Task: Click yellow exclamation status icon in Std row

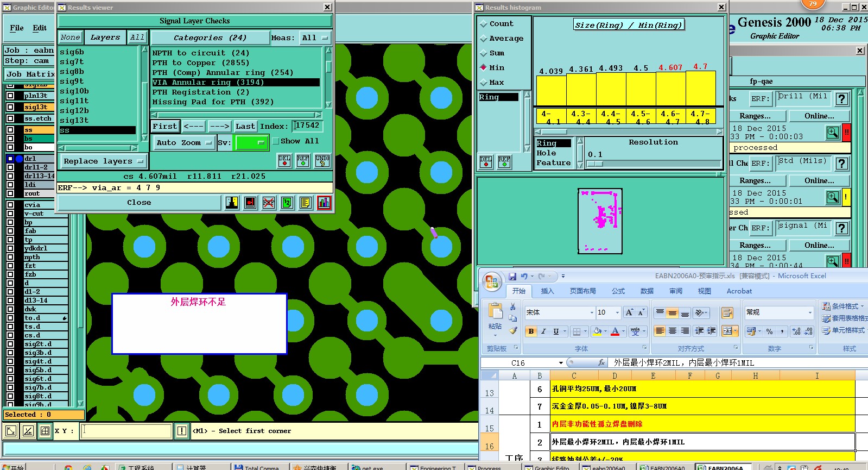Action: click(x=846, y=197)
